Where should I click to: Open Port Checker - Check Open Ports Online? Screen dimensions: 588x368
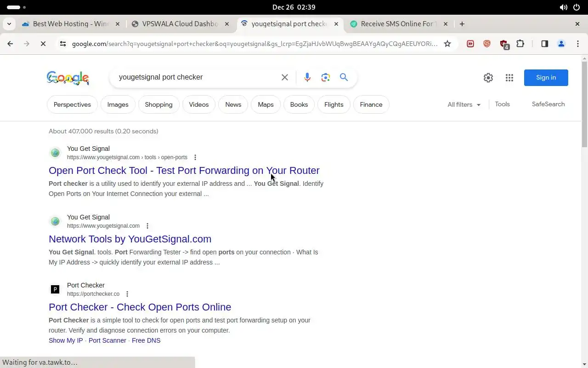[x=140, y=307]
